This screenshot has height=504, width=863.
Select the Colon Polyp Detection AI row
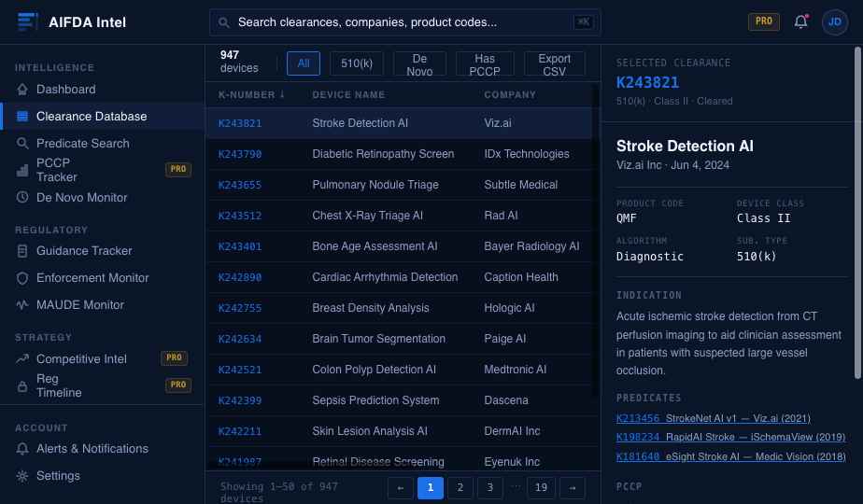coord(403,370)
